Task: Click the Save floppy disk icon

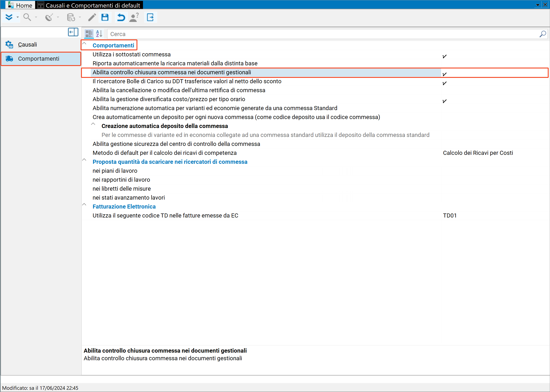Action: tap(105, 17)
